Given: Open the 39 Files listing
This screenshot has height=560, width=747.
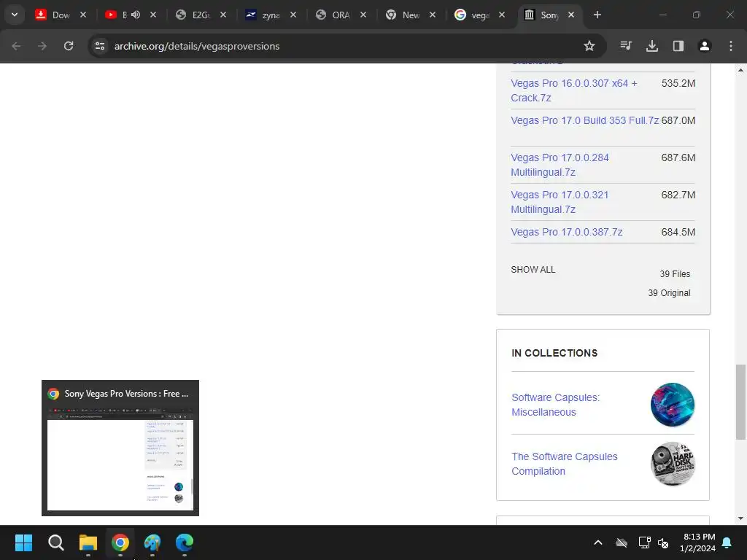Looking at the screenshot, I should [675, 274].
